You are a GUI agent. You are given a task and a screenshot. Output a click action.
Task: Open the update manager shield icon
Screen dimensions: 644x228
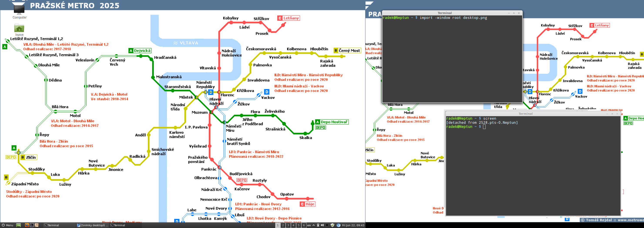(x=332, y=225)
